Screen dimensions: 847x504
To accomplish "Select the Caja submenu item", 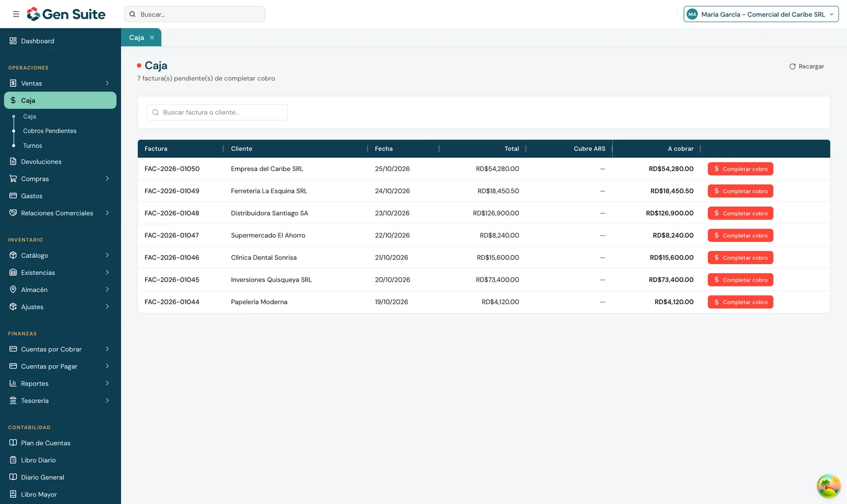I will pyautogui.click(x=30, y=116).
